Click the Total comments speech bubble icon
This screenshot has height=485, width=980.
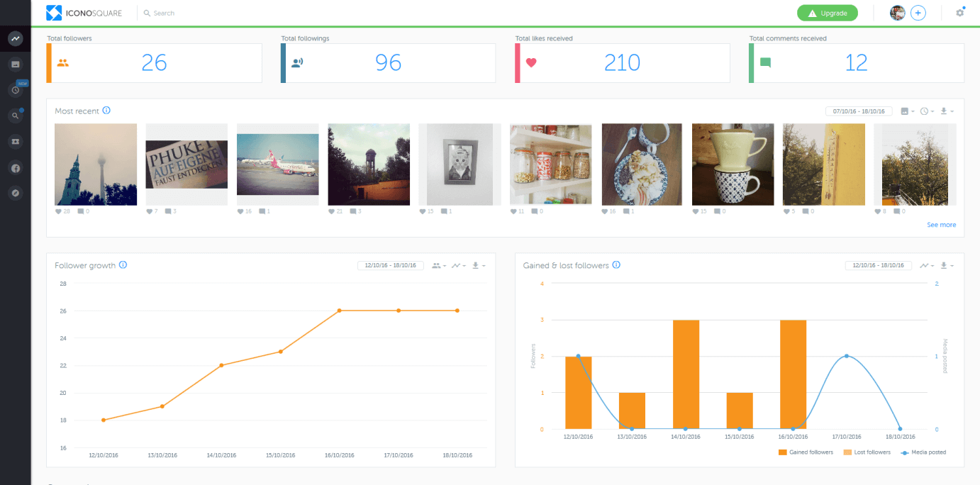[765, 62]
